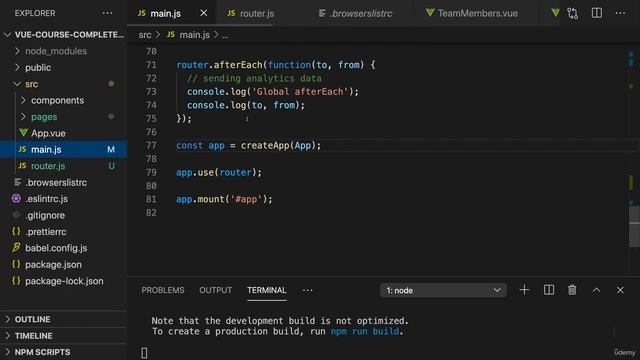Open the .prettierrc file
The image size is (640, 360).
(x=64, y=231)
